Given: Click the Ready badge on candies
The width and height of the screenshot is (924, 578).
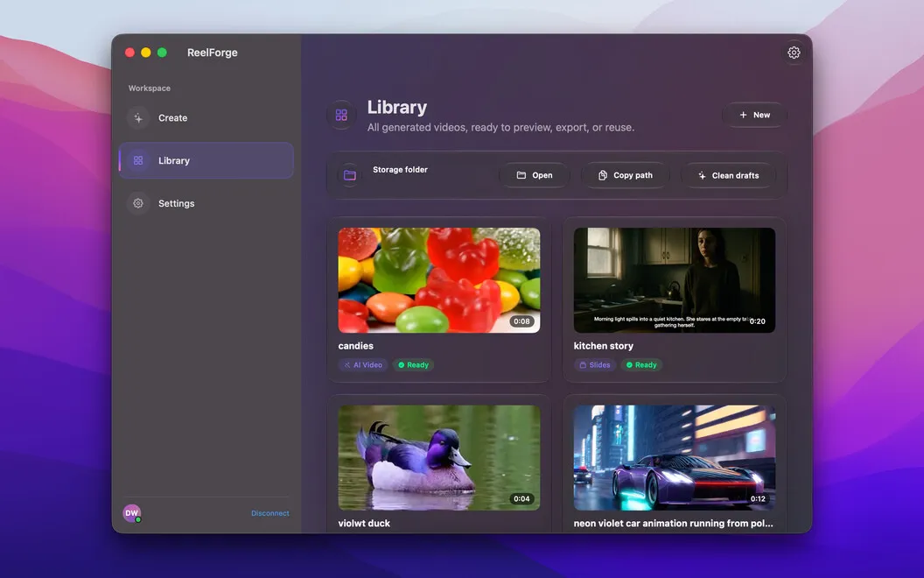Looking at the screenshot, I should pyautogui.click(x=413, y=365).
